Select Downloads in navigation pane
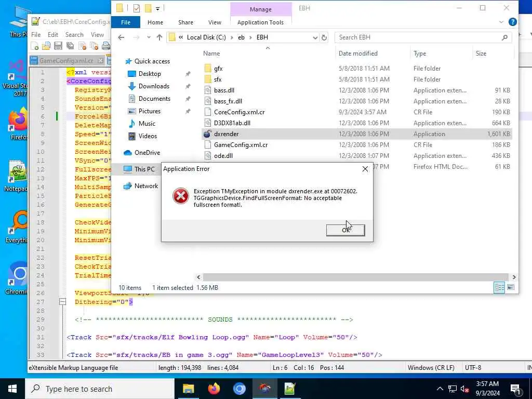The image size is (532, 399). coord(154,86)
